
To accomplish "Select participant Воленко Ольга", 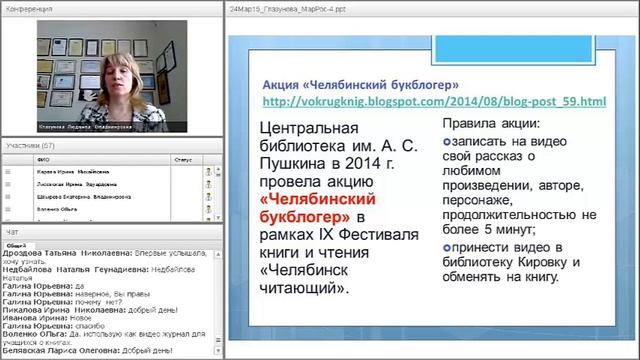I will (57, 209).
